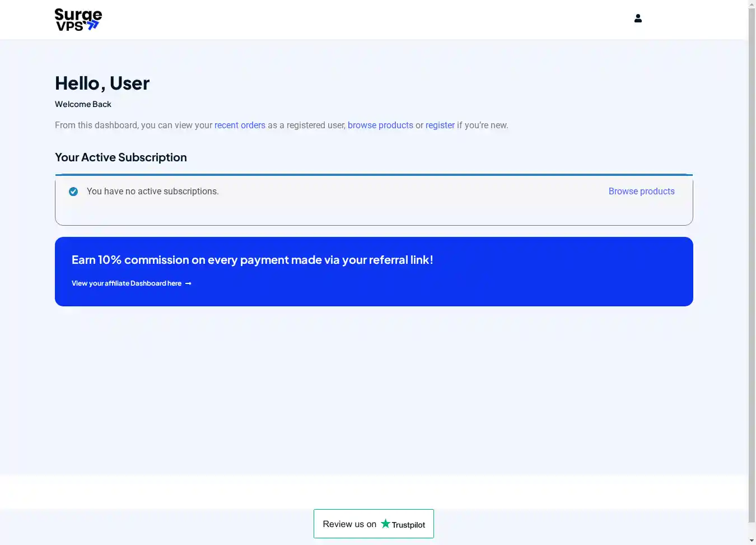Click the SurgeVPS logo
Image resolution: width=756 pixels, height=545 pixels.
pos(78,20)
